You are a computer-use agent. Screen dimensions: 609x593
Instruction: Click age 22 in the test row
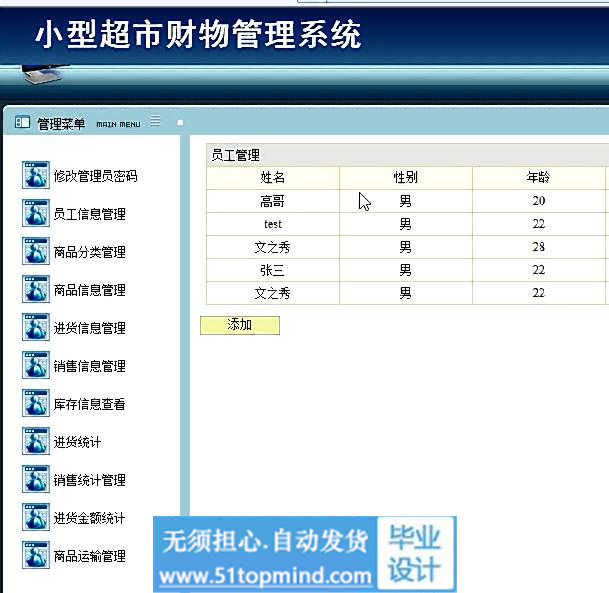(538, 224)
